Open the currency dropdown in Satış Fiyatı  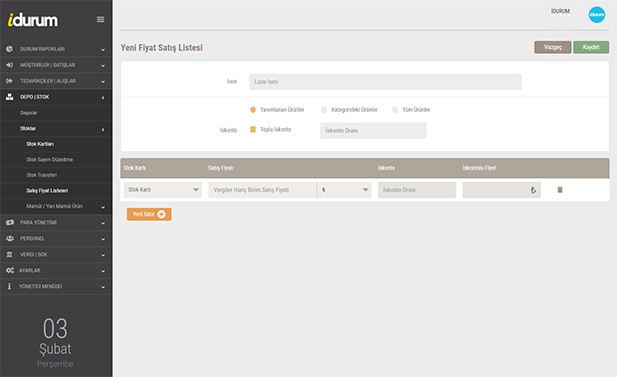(344, 190)
